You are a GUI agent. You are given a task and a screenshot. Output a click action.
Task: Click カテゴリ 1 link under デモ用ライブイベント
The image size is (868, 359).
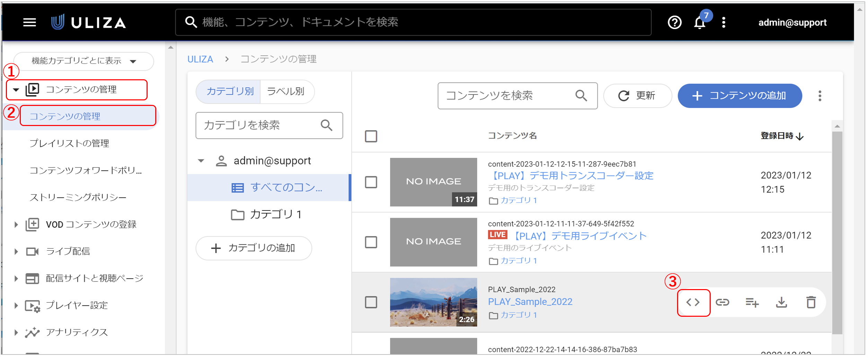519,261
